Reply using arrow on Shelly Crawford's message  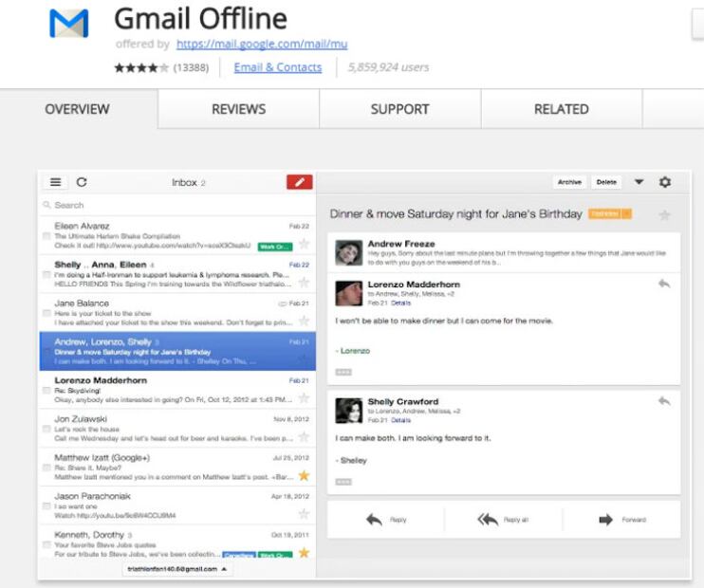point(664,401)
